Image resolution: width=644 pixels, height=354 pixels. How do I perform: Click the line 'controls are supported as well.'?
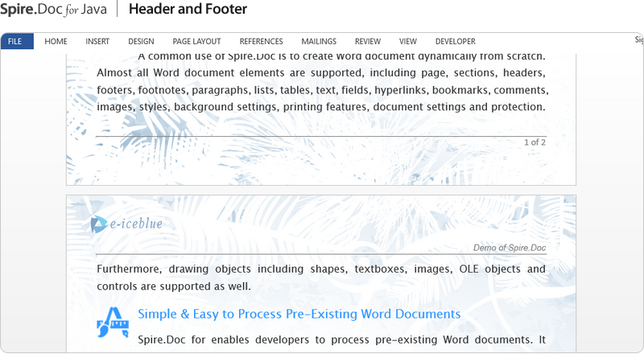pyautogui.click(x=174, y=286)
